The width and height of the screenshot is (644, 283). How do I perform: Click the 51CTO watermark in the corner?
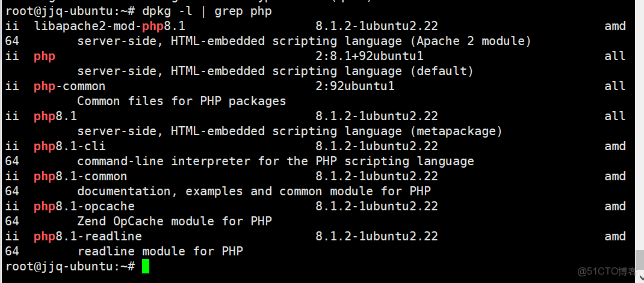(x=608, y=272)
